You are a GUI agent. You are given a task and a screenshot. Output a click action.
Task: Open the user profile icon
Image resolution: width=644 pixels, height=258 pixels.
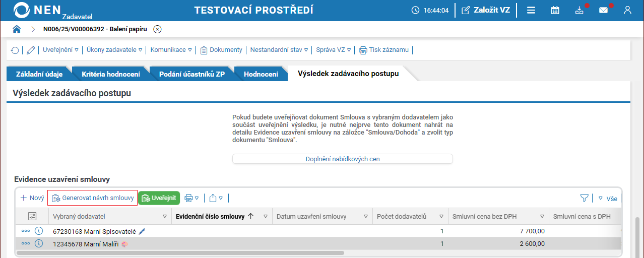(x=627, y=10)
